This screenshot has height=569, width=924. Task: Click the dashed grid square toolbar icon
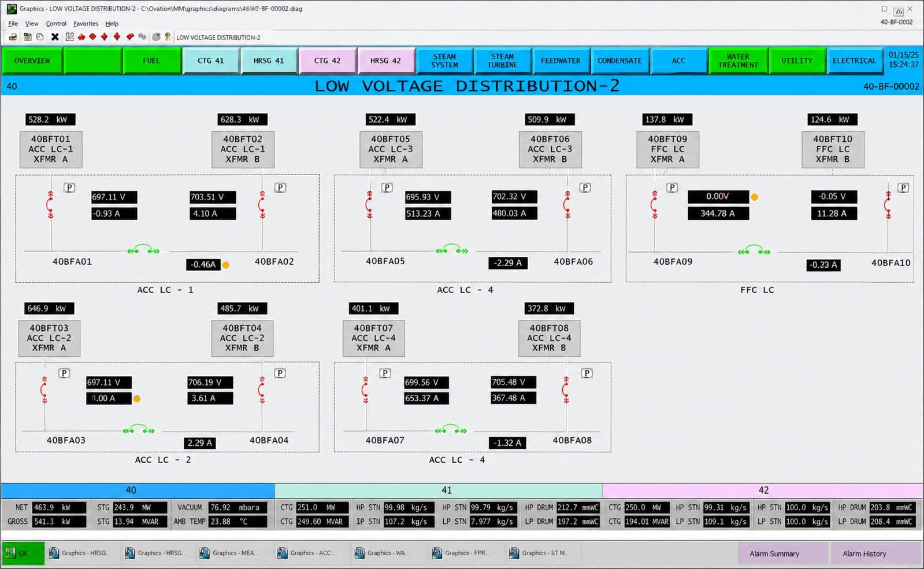(69, 37)
